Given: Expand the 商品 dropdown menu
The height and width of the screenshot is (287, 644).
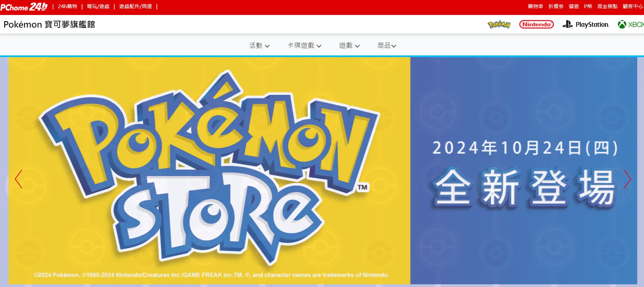Looking at the screenshot, I should click(x=387, y=46).
